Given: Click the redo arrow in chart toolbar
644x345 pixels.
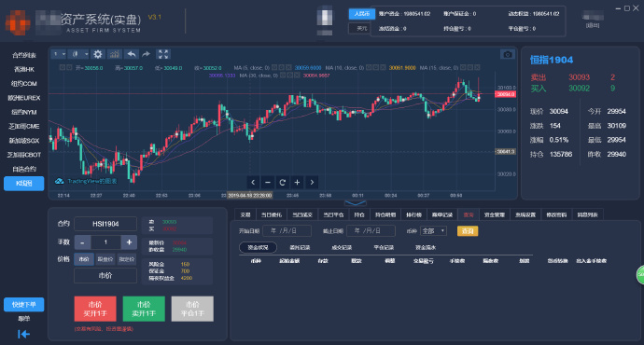Looking at the screenshot, I should pos(147,54).
